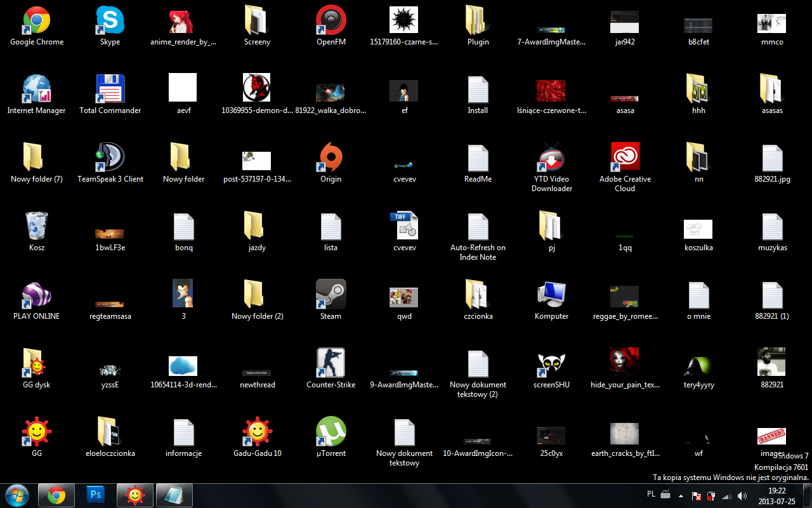
Task: Open the PLAY ONLINE shortcut
Action: pyautogui.click(x=37, y=295)
